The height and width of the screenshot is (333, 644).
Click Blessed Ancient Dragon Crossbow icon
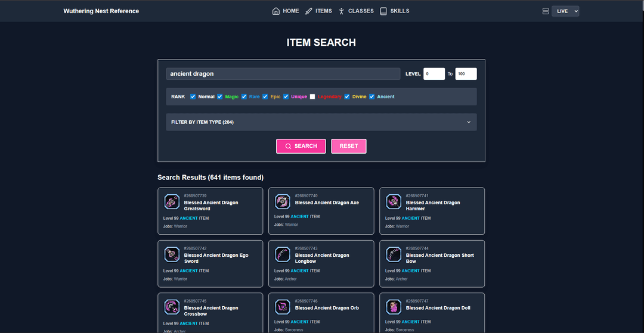click(172, 307)
